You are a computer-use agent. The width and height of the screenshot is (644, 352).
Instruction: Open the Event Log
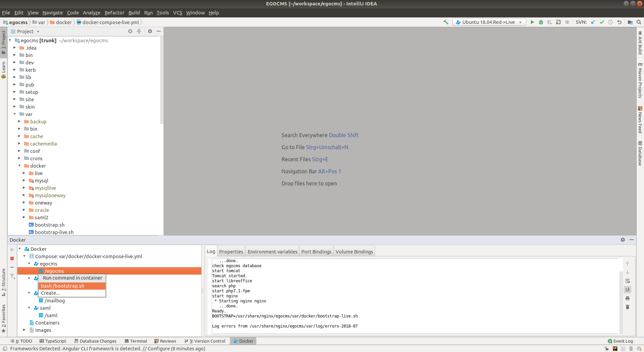tap(621, 341)
